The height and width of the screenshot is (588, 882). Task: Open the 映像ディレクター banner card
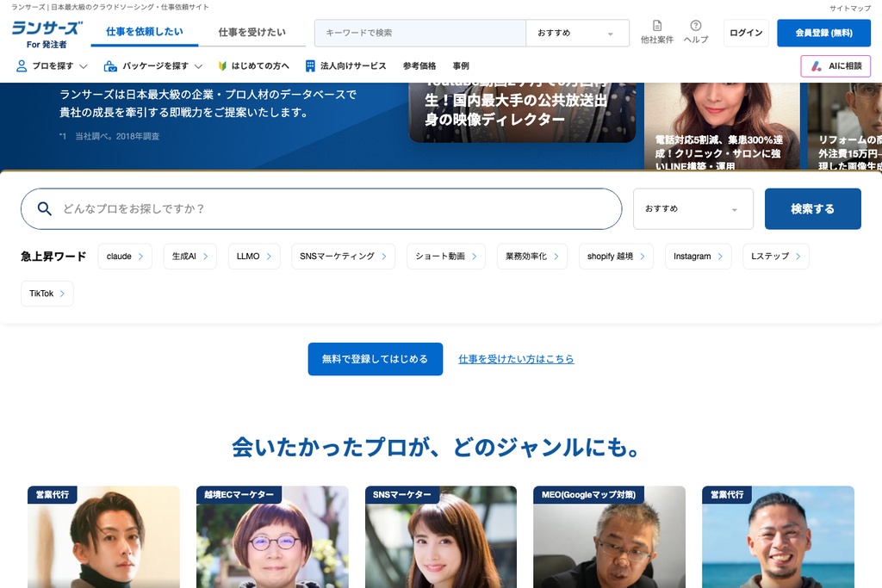coord(522,113)
